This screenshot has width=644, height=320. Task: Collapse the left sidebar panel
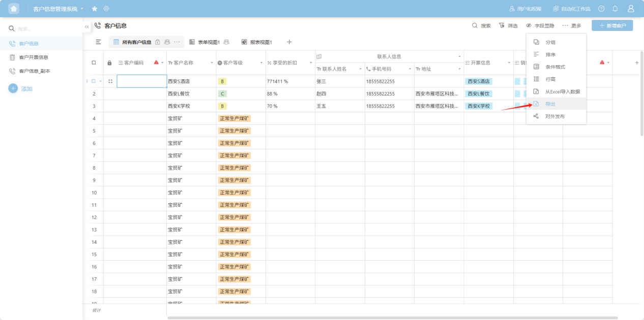pos(86,26)
